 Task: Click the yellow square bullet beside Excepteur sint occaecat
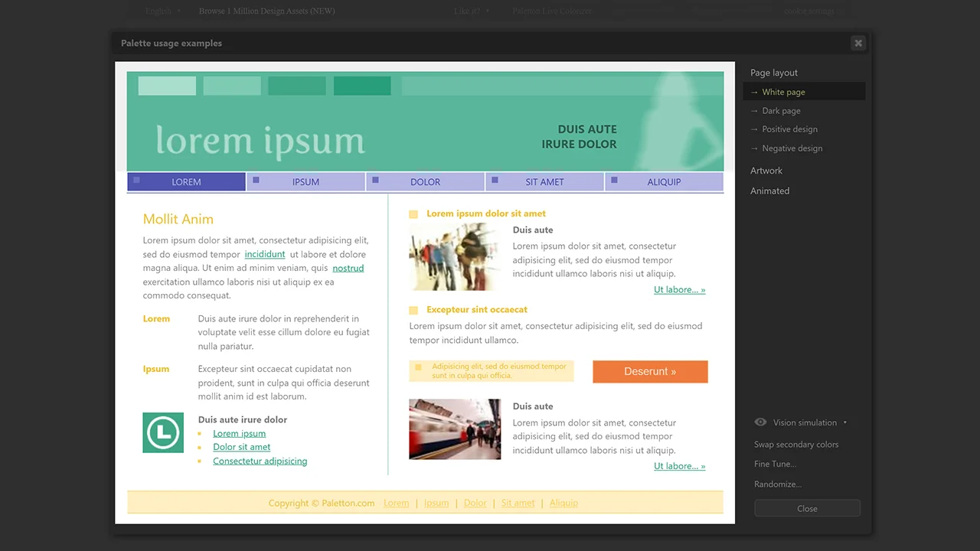point(413,310)
